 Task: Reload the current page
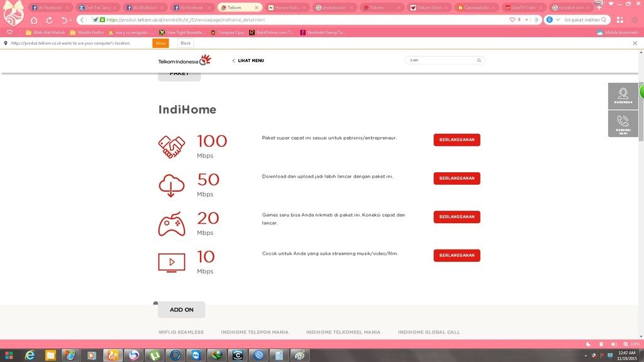pyautogui.click(x=49, y=19)
